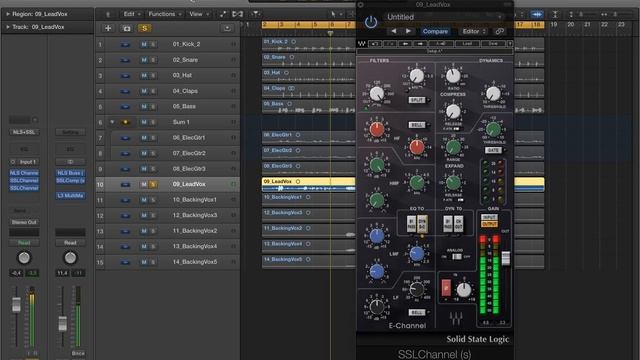
Task: Click the flex/link icon beside automation icon
Action: point(238,14)
